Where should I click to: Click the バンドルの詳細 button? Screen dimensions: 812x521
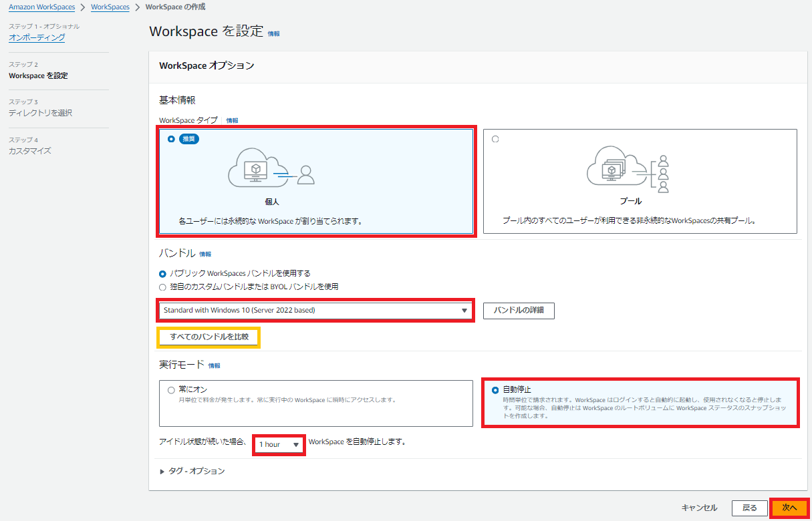[x=519, y=311]
